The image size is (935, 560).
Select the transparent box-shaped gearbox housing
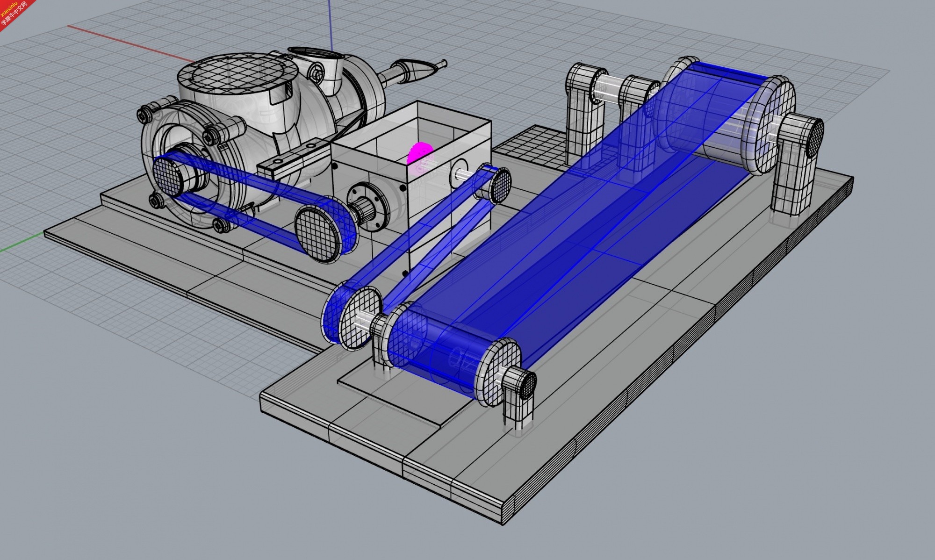click(x=410, y=187)
